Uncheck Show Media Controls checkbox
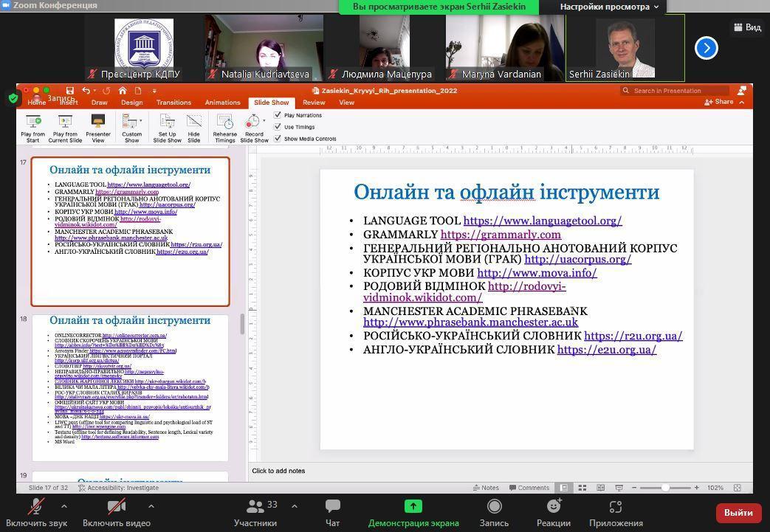Viewport: 770px width, 532px height. tap(278, 139)
